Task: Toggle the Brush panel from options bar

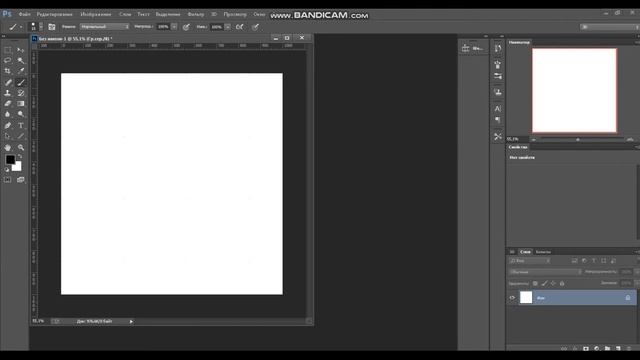Action: [52, 27]
